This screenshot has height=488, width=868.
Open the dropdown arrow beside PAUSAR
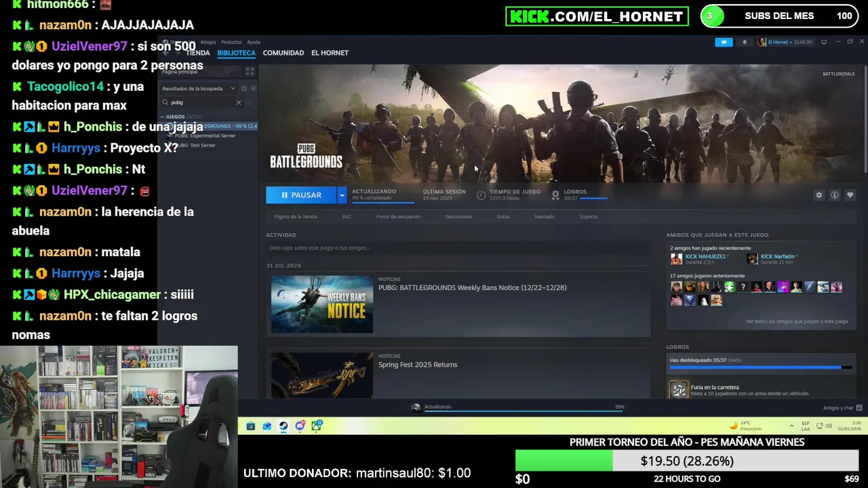(342, 195)
